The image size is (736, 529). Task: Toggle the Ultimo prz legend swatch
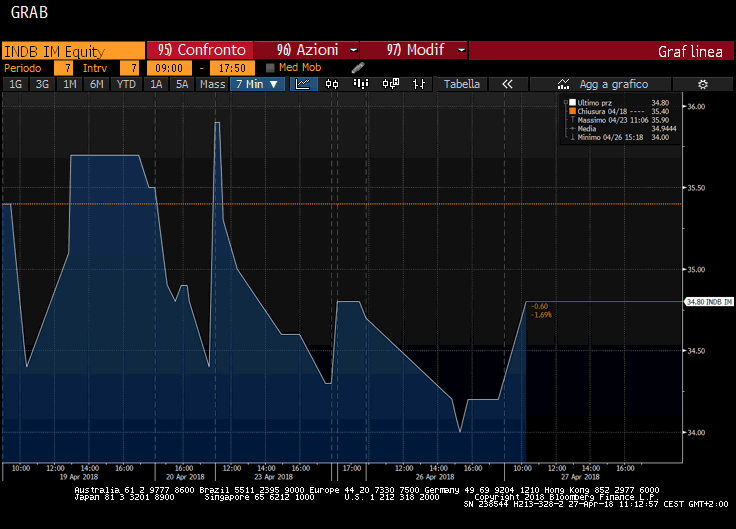tap(571, 102)
